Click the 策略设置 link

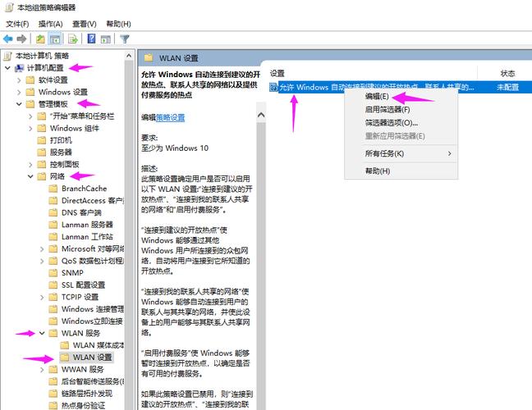(x=170, y=117)
